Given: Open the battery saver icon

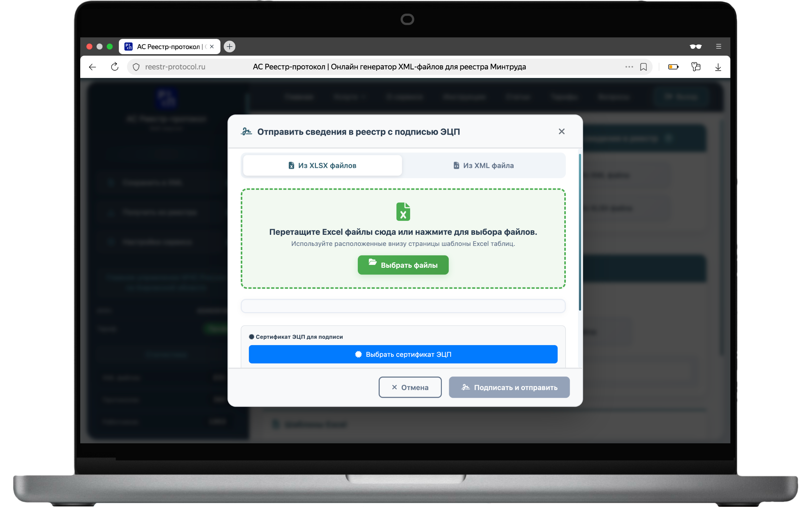Looking at the screenshot, I should coord(673,67).
